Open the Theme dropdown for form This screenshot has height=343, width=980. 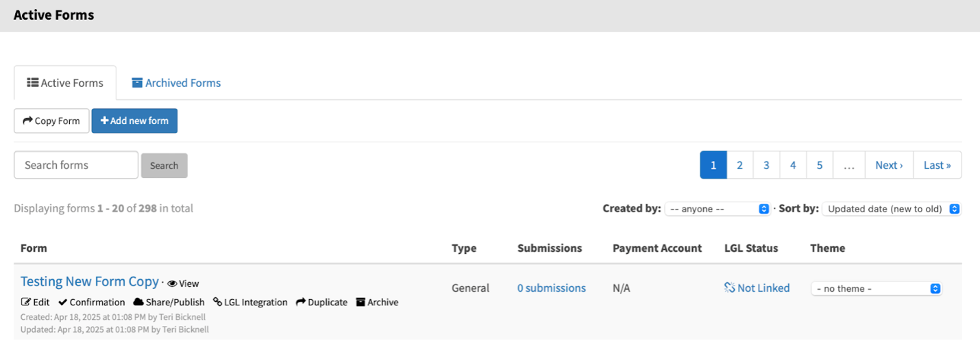pos(877,289)
